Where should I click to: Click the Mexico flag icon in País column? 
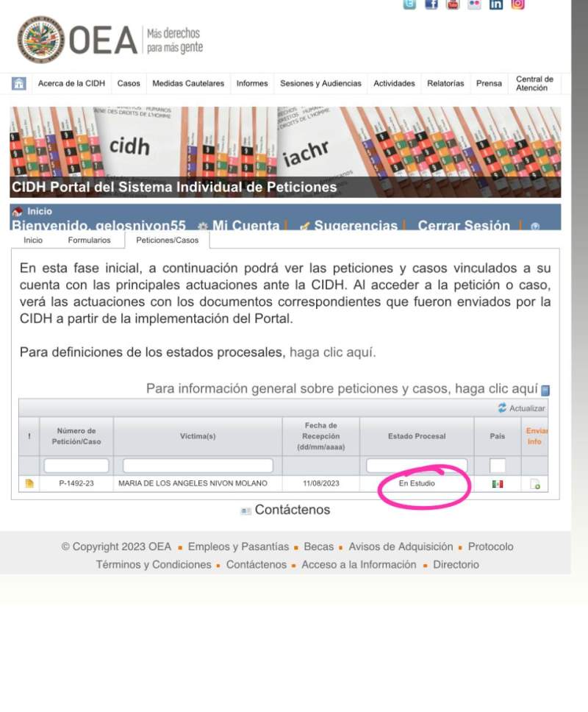click(x=498, y=484)
